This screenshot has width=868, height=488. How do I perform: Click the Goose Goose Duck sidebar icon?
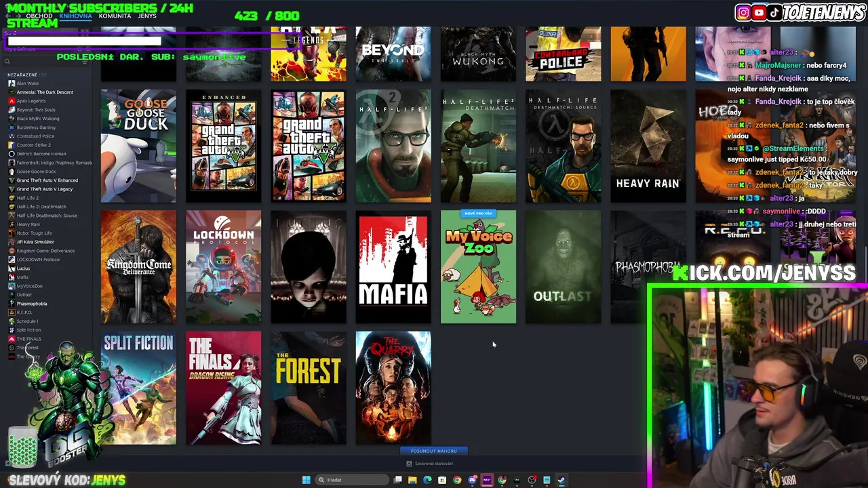pos(12,171)
